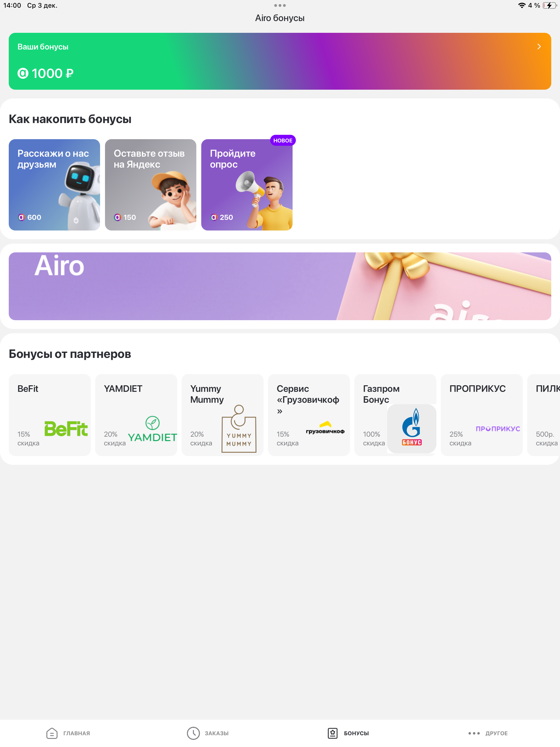This screenshot has width=560, height=747.
Task: Open the Airo gift banner
Action: (280, 286)
